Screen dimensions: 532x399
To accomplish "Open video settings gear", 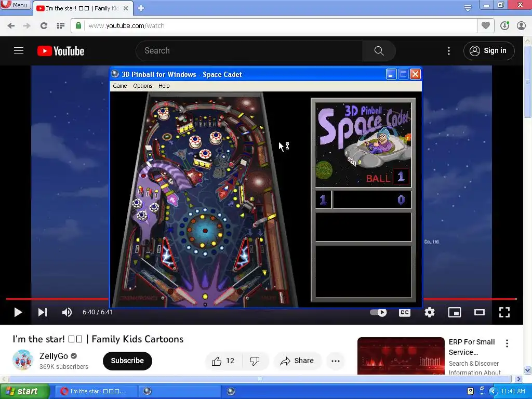I will pos(430,312).
